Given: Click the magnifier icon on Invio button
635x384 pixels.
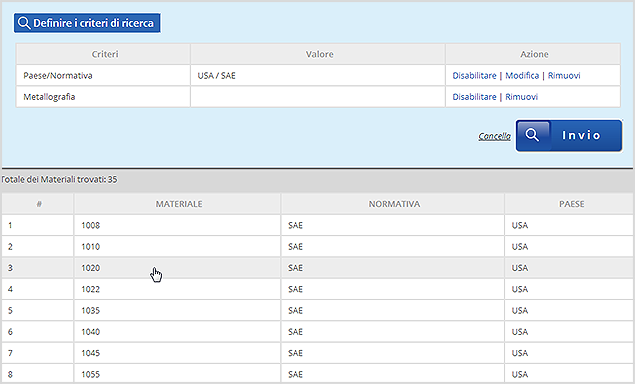Looking at the screenshot, I should coord(532,135).
